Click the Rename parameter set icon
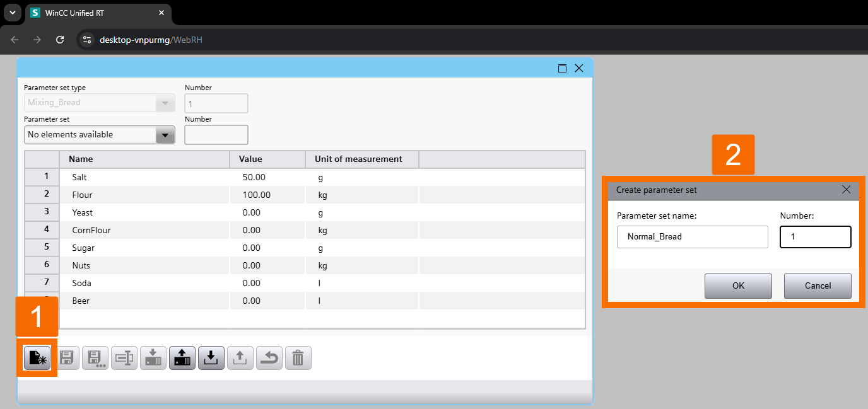 (x=124, y=358)
